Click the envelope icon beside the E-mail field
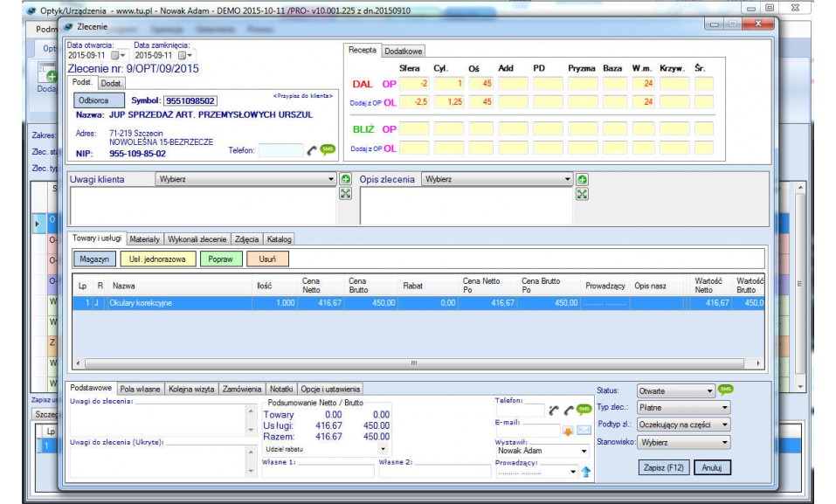This screenshot has width=836, height=504. (584, 430)
